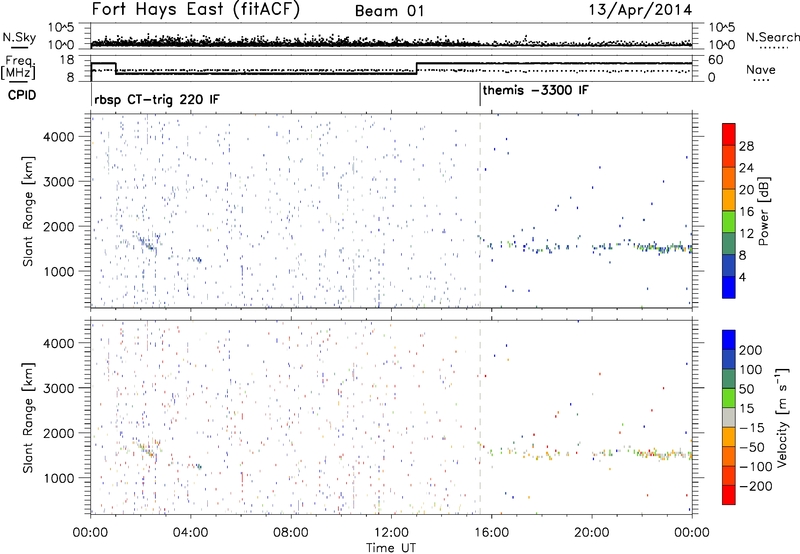Click the 'Freq. [MHz]' axis label
This screenshot has width=800, height=554.
point(18,67)
